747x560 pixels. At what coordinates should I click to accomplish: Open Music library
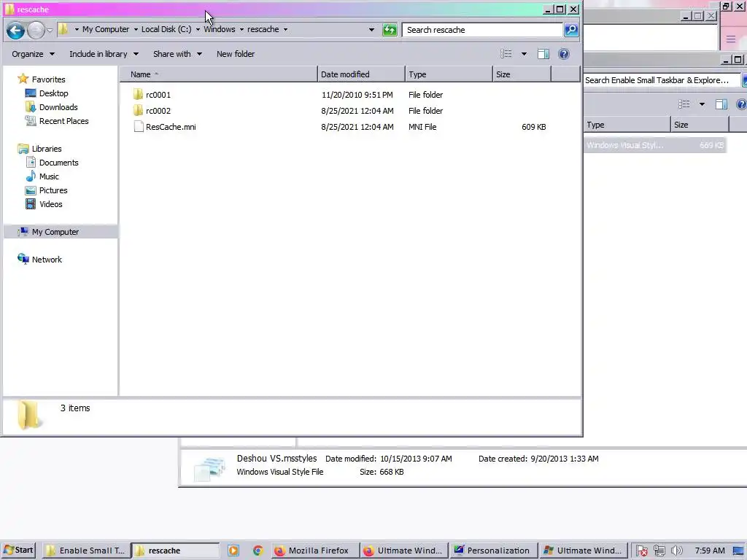click(49, 176)
